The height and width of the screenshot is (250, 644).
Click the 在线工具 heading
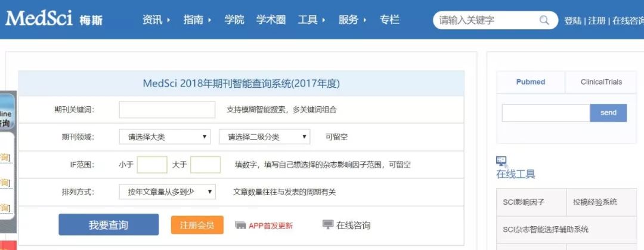tap(516, 174)
